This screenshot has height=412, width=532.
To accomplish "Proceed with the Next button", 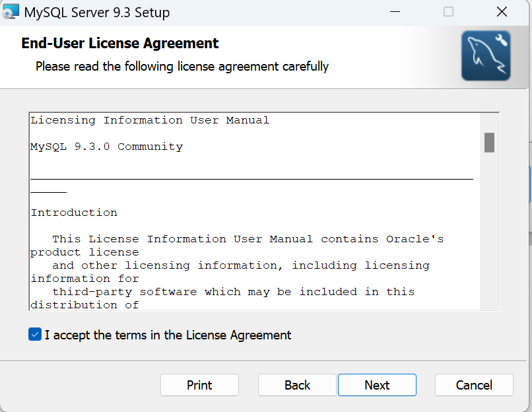I will 377,385.
